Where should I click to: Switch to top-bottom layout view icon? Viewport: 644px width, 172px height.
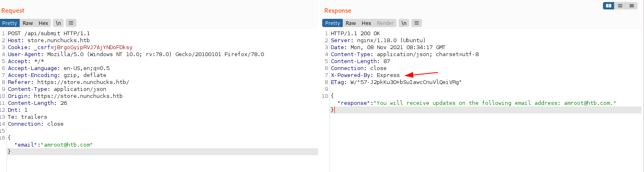[620, 6]
